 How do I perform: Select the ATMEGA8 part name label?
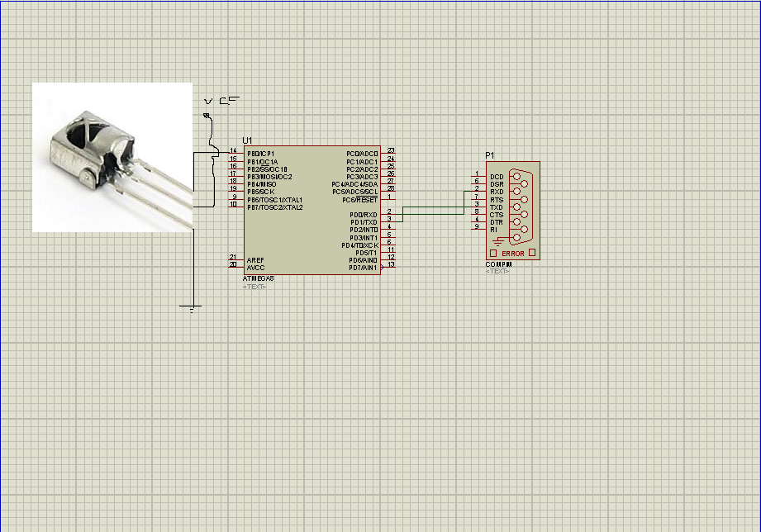258,279
